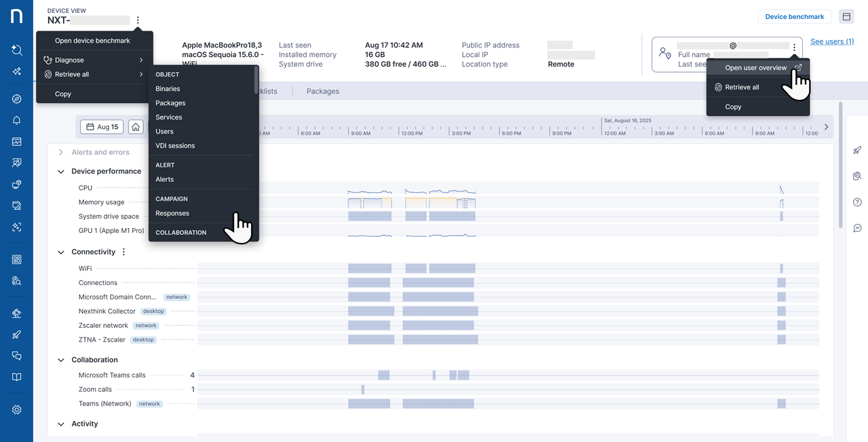Choose Open user overview menu entry
The width and height of the screenshot is (868, 442).
pos(756,68)
